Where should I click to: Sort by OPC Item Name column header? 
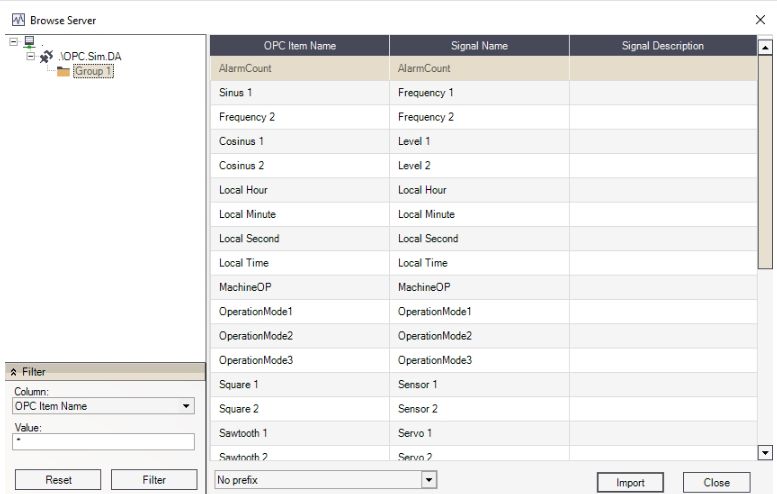pyautogui.click(x=299, y=46)
